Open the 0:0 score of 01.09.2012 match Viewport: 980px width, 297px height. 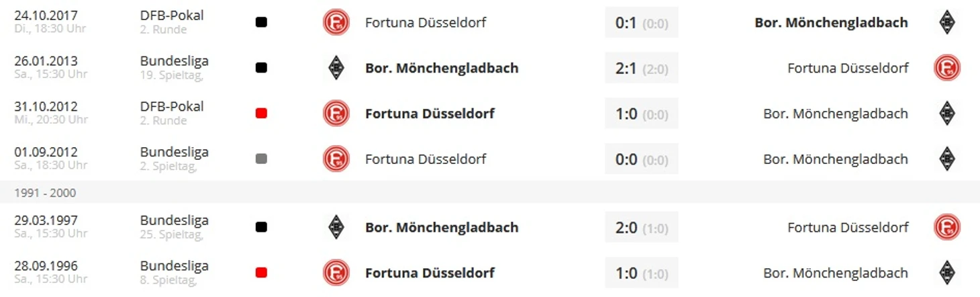coord(642,159)
